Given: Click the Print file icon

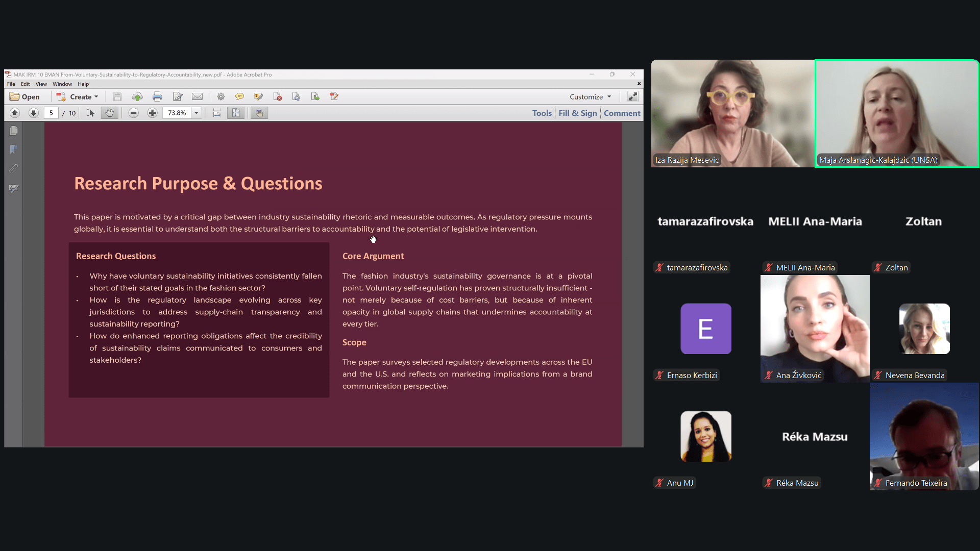Looking at the screenshot, I should (157, 96).
